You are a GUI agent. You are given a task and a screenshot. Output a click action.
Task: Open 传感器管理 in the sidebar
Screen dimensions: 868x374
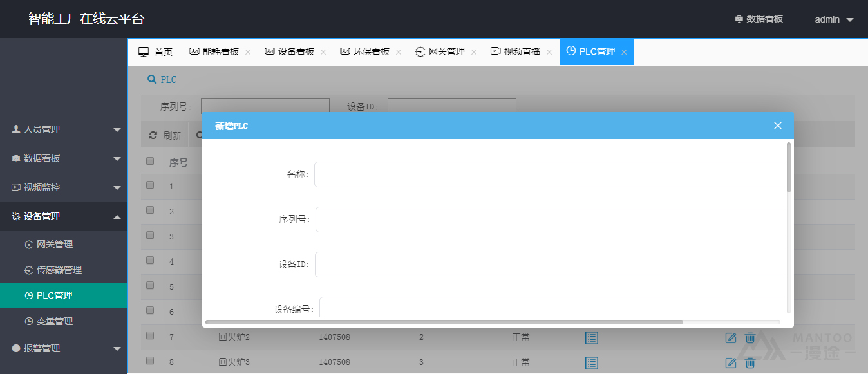pos(59,270)
